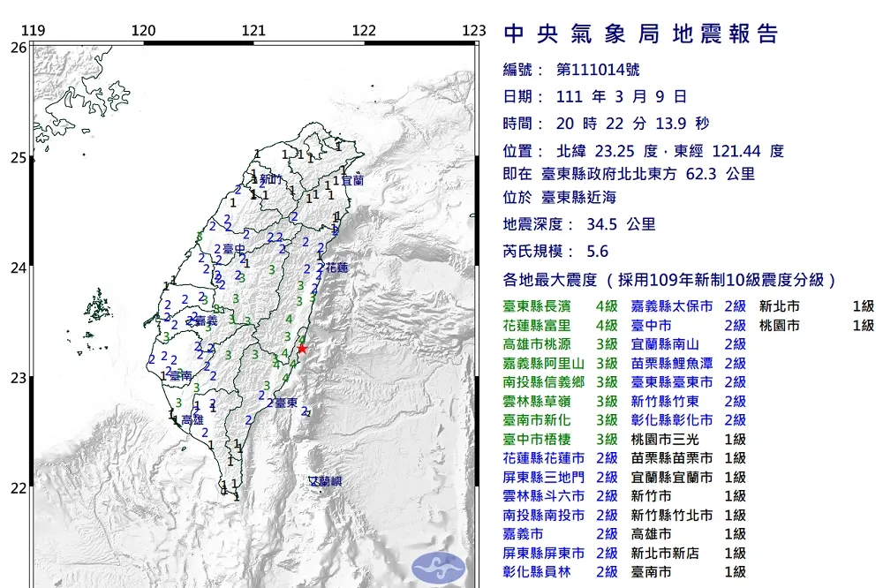Click the 臺南市 1級 entry
The height and width of the screenshot is (588, 883).
click(x=689, y=572)
